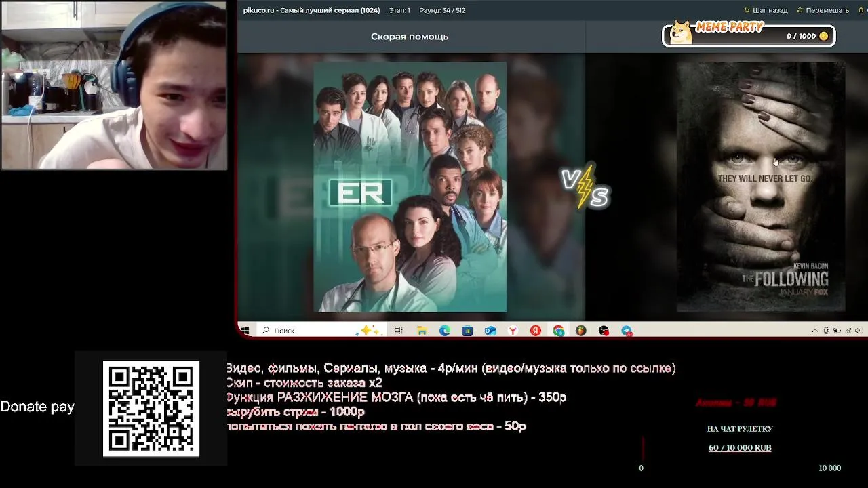Image resolution: width=868 pixels, height=488 pixels.
Task: Switch to Google Chrome in the taskbar
Action: tap(558, 331)
